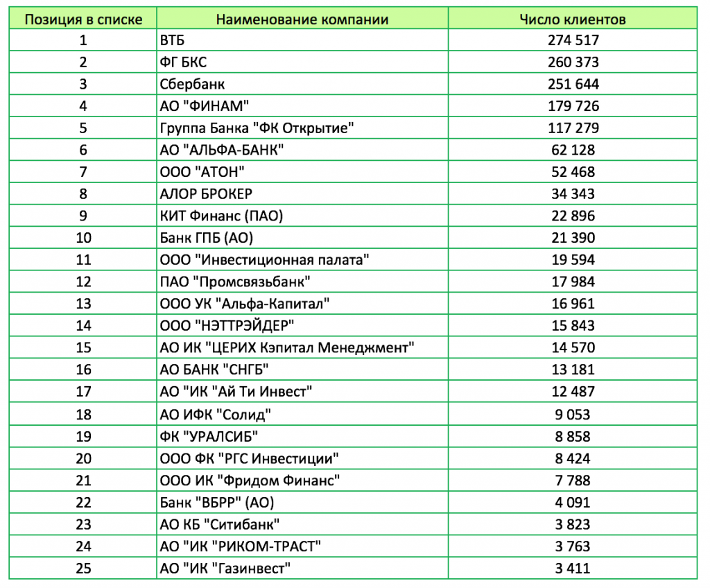Select the cell 'Сбербанк'
The height and width of the screenshot is (588, 710).
click(x=302, y=84)
